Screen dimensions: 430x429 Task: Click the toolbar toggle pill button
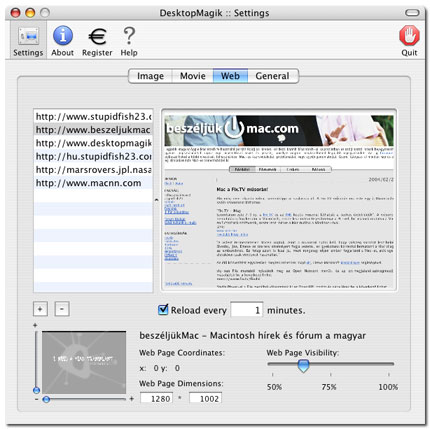[x=412, y=13]
